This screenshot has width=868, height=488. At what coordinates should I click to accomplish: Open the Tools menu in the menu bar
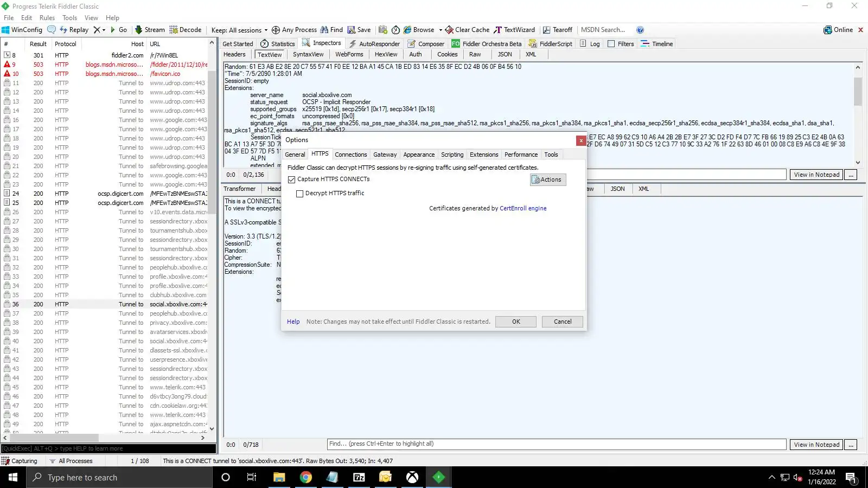click(x=70, y=18)
